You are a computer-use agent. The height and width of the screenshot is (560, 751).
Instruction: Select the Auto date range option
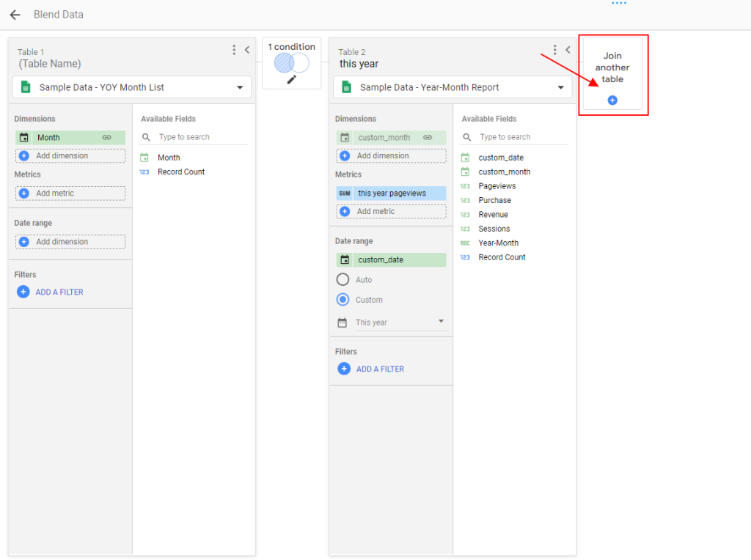[342, 280]
